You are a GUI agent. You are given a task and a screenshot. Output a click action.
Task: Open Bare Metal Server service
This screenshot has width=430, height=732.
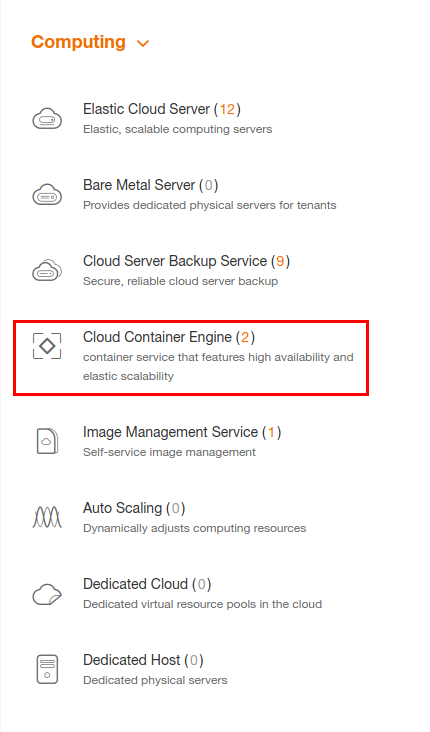150,185
